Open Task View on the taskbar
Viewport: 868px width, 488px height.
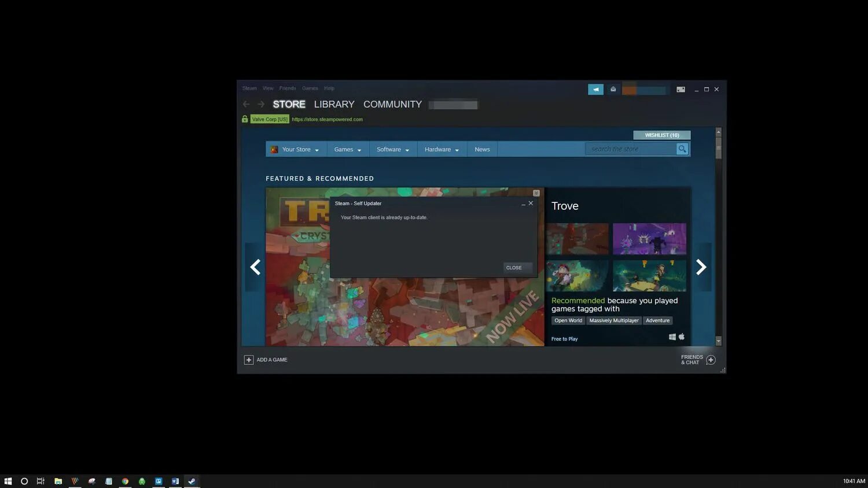point(41,481)
